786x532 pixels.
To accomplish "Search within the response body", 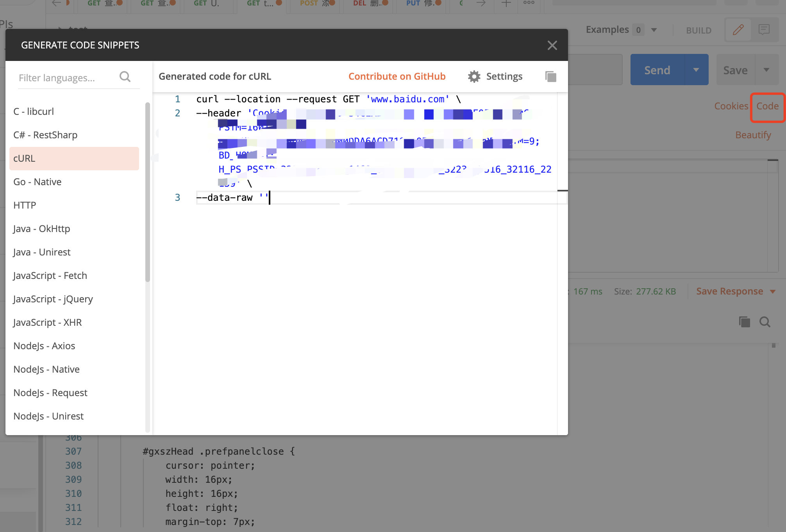I will point(765,322).
